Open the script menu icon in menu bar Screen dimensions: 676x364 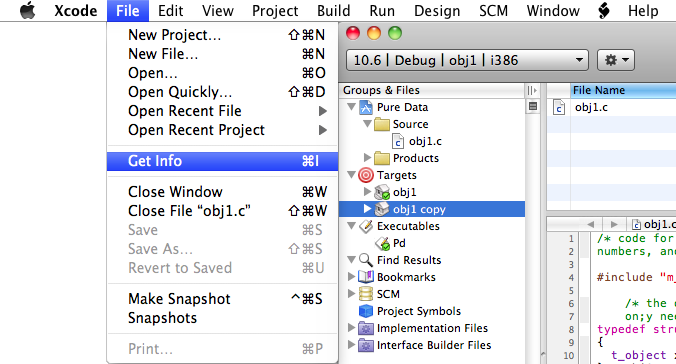[604, 10]
